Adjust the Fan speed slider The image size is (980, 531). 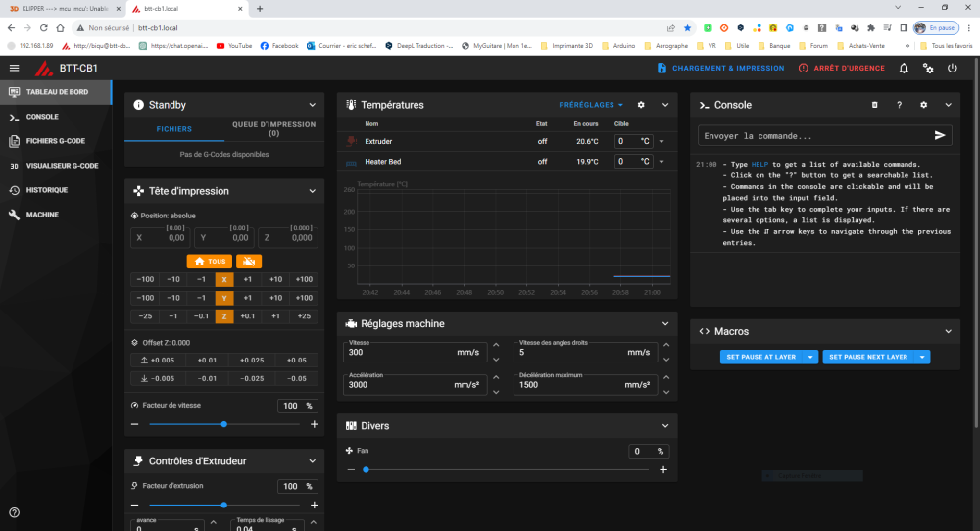pyautogui.click(x=507, y=470)
